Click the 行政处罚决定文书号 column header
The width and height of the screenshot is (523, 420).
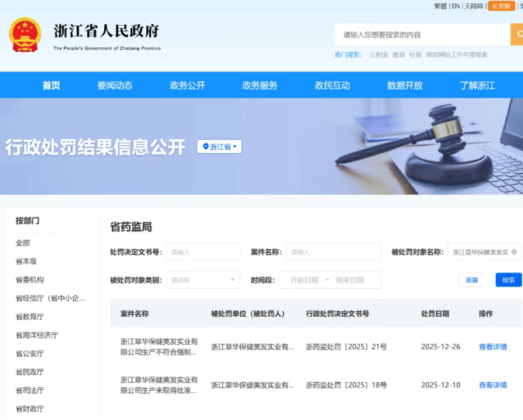click(337, 314)
